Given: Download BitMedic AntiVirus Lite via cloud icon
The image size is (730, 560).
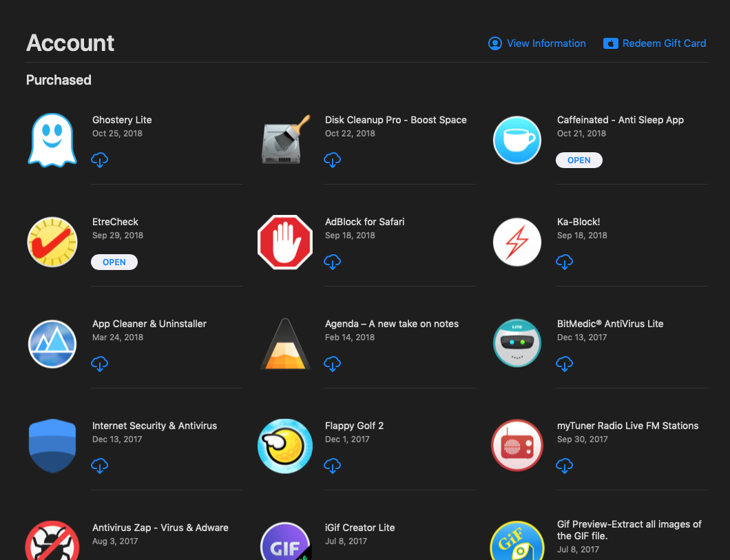Looking at the screenshot, I should tap(564, 364).
